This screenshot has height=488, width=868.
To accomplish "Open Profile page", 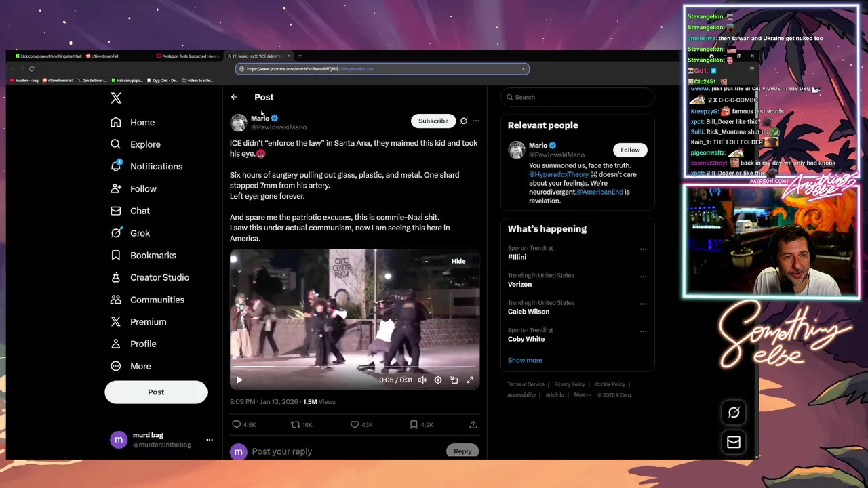I will 134,344.
